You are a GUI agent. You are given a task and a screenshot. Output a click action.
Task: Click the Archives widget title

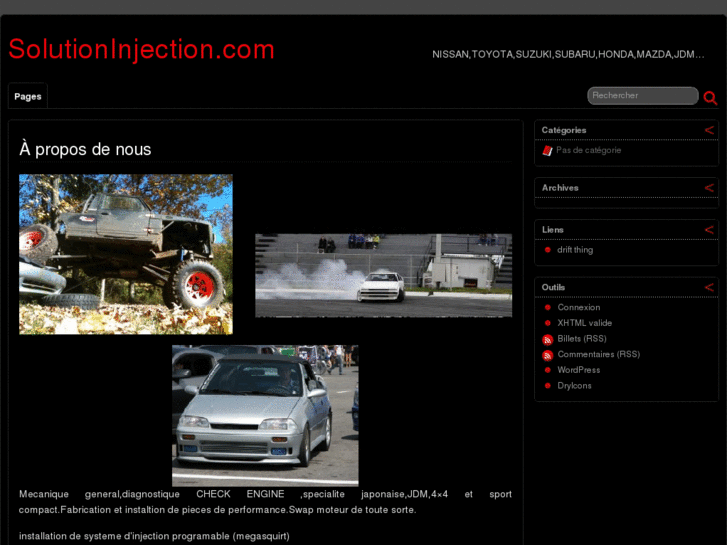point(560,188)
